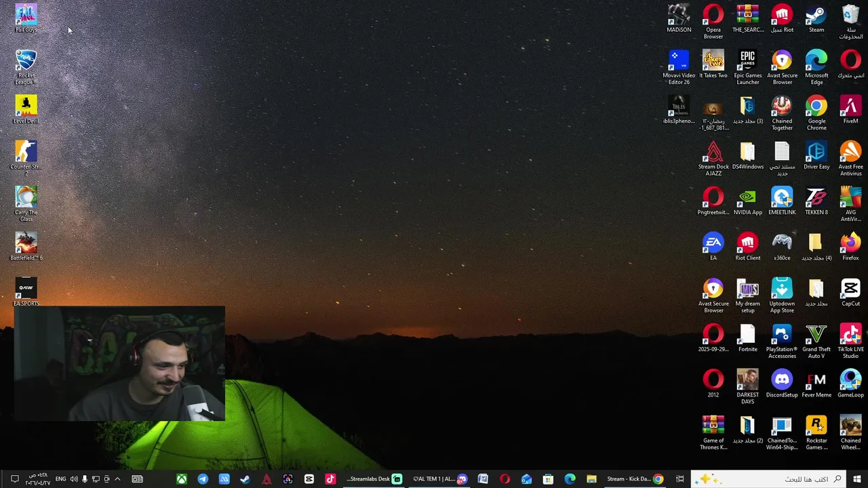The width and height of the screenshot is (868, 488).
Task: Launch Counter-Strike 2 desktop icon
Action: [26, 158]
